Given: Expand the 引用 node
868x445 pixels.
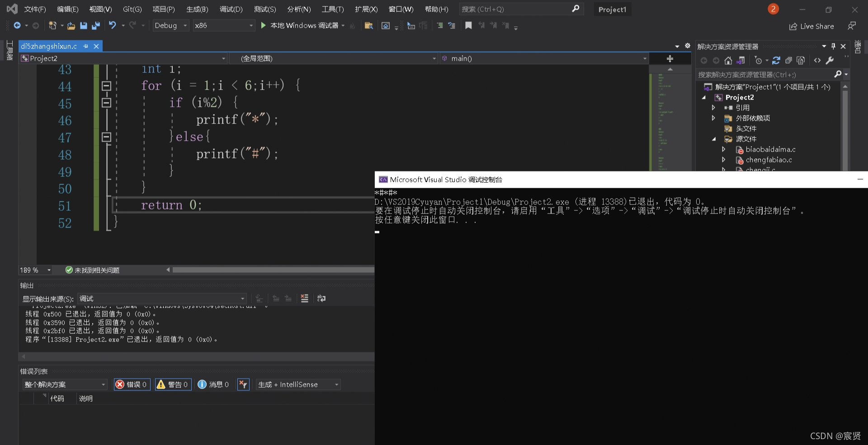Looking at the screenshot, I should click(713, 108).
